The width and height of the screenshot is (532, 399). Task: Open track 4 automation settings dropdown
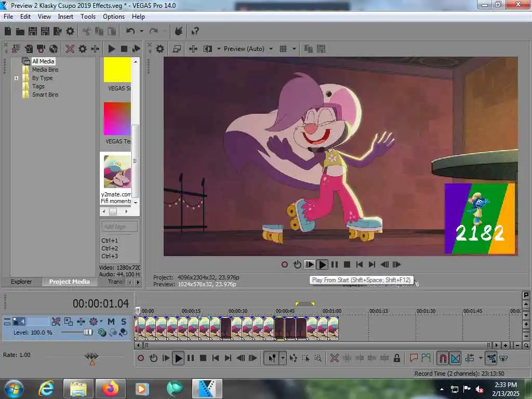pos(101,322)
